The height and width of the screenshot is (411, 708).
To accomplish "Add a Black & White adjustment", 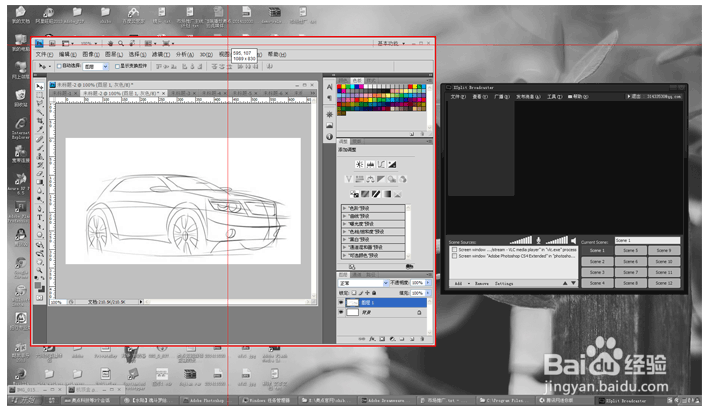I will [x=381, y=179].
